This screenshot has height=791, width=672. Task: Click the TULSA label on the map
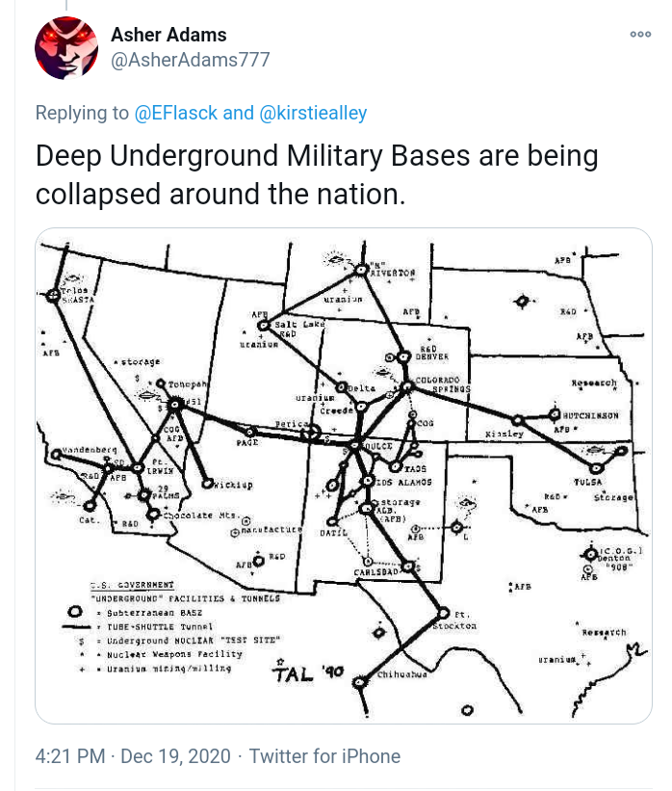[588, 480]
